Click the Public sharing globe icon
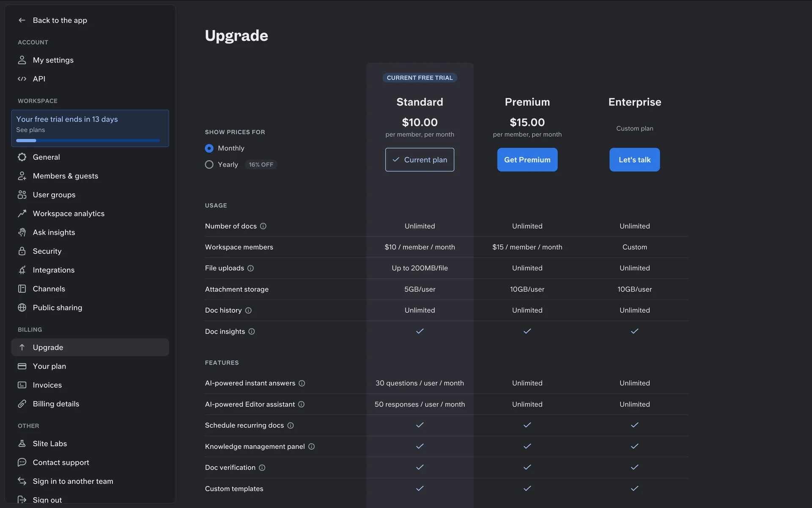 pos(22,308)
